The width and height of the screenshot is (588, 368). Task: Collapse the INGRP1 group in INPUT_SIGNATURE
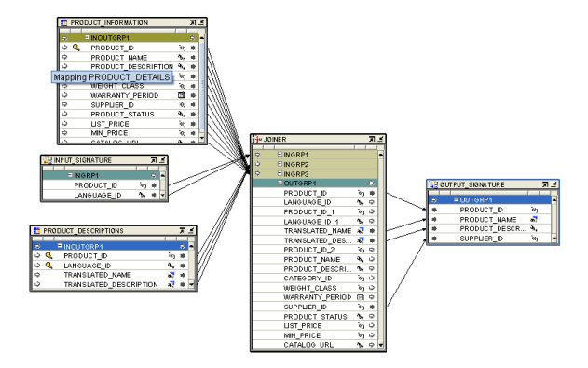[x=70, y=175]
